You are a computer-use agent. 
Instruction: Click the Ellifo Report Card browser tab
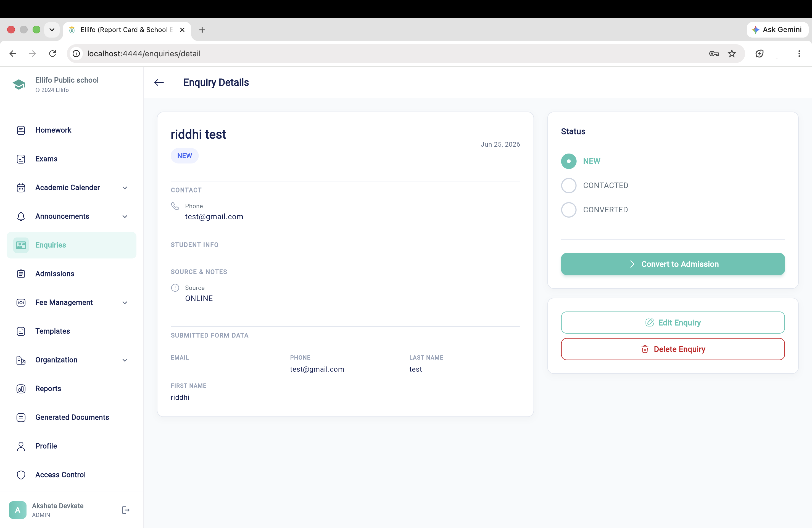127,30
